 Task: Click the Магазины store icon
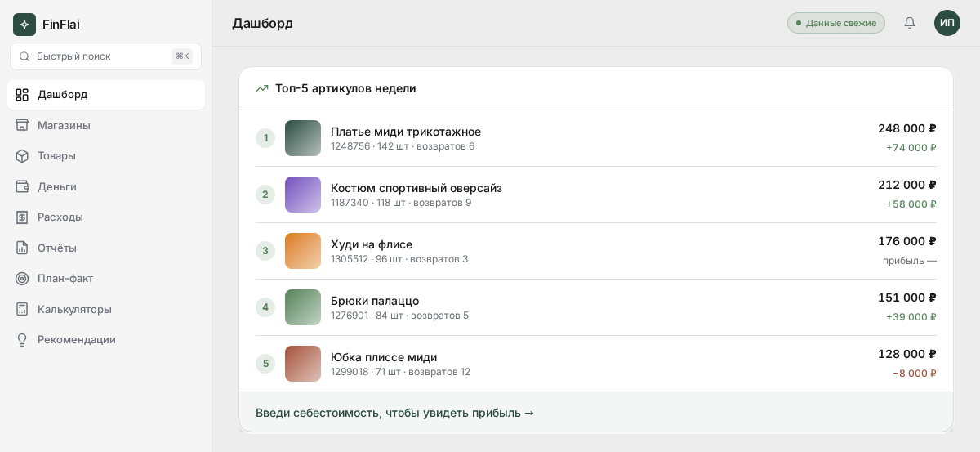pos(22,125)
